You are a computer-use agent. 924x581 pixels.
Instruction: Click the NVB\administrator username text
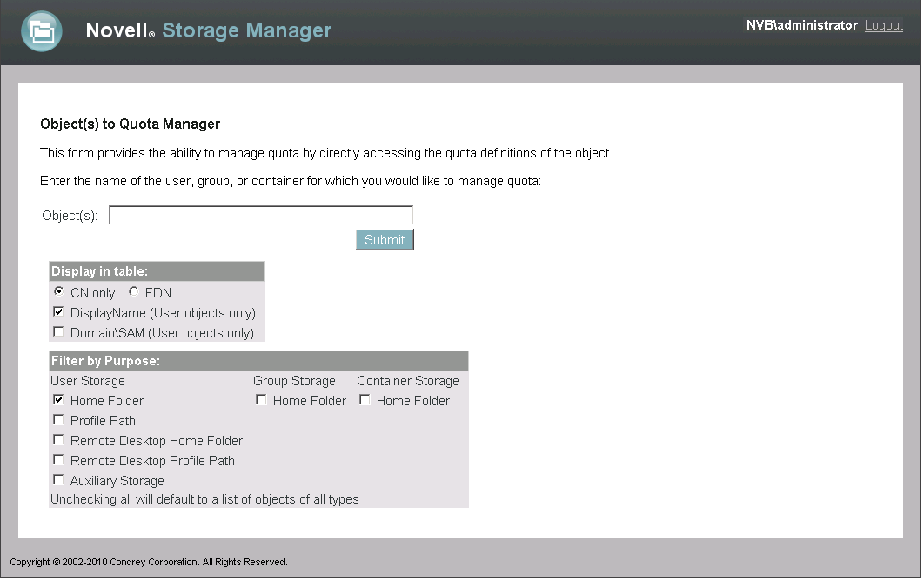801,25
